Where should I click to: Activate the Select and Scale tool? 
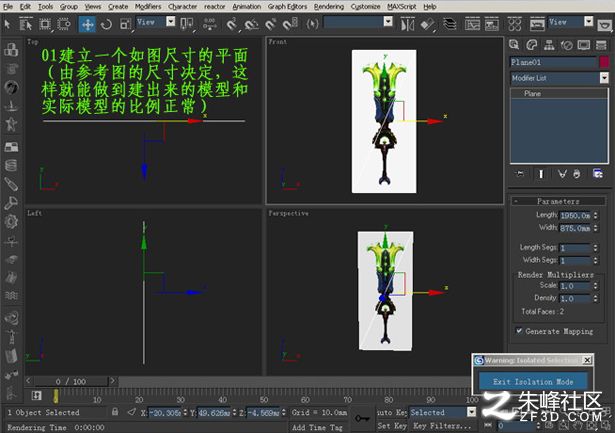click(x=126, y=24)
